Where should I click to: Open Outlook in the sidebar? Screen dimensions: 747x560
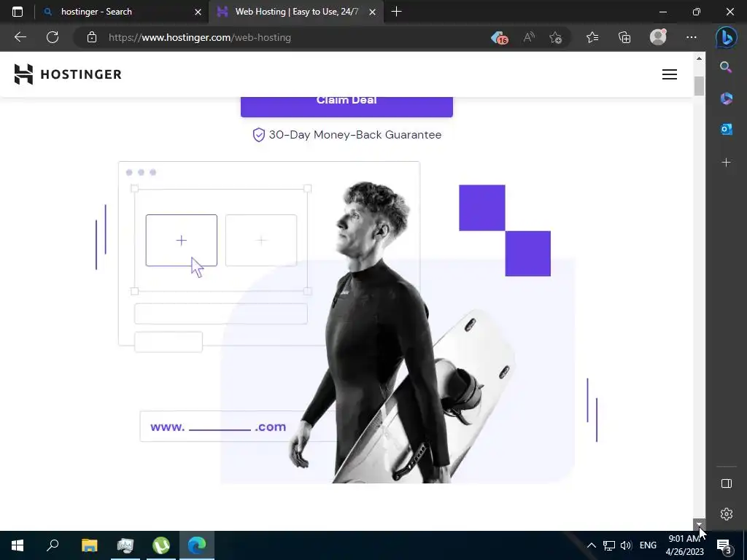(726, 129)
